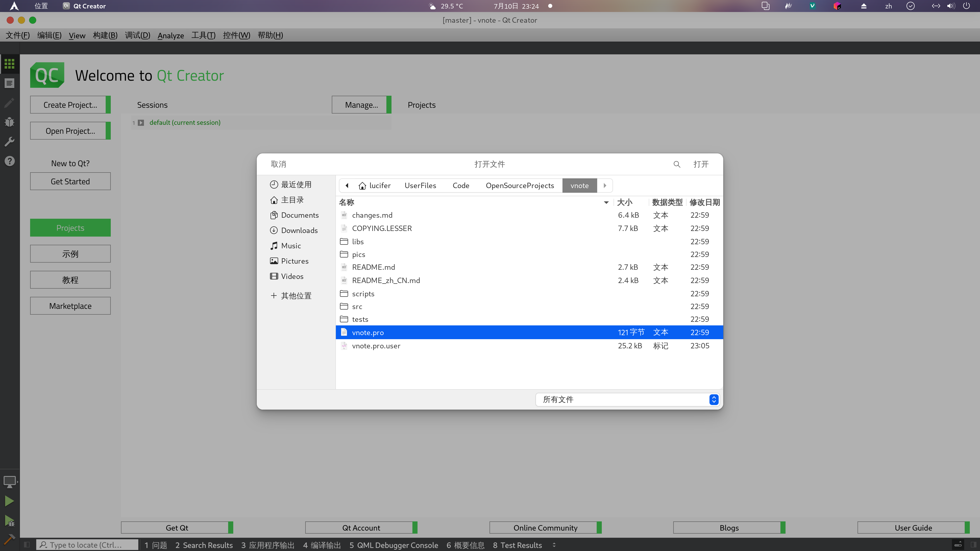Click the power icon in top bar
980x551 pixels.
click(966, 6)
